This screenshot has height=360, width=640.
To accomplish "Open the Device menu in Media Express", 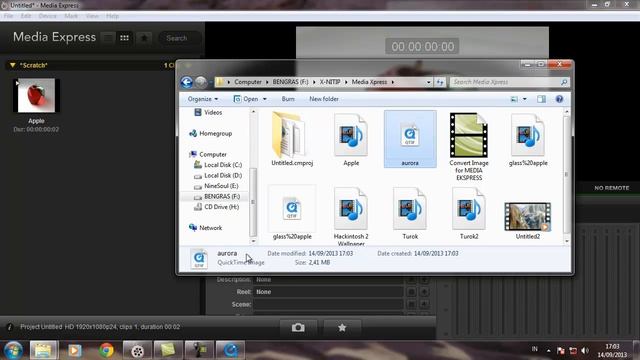I will (x=47, y=16).
